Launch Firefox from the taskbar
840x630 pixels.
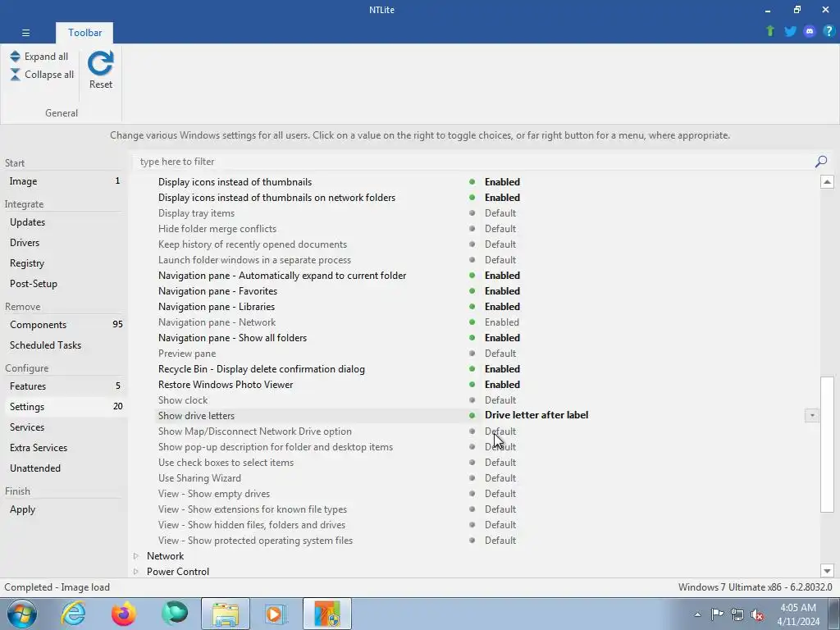pyautogui.click(x=124, y=614)
